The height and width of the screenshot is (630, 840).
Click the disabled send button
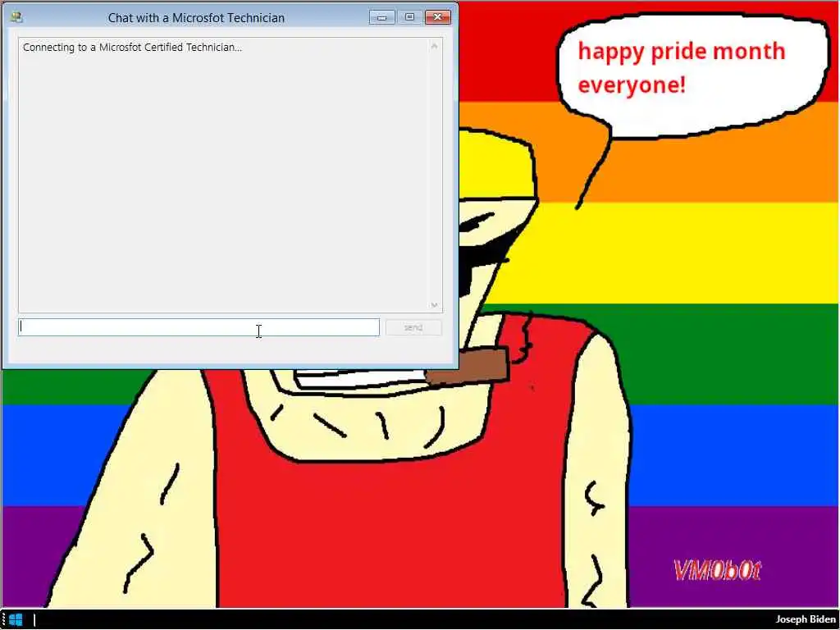(413, 327)
